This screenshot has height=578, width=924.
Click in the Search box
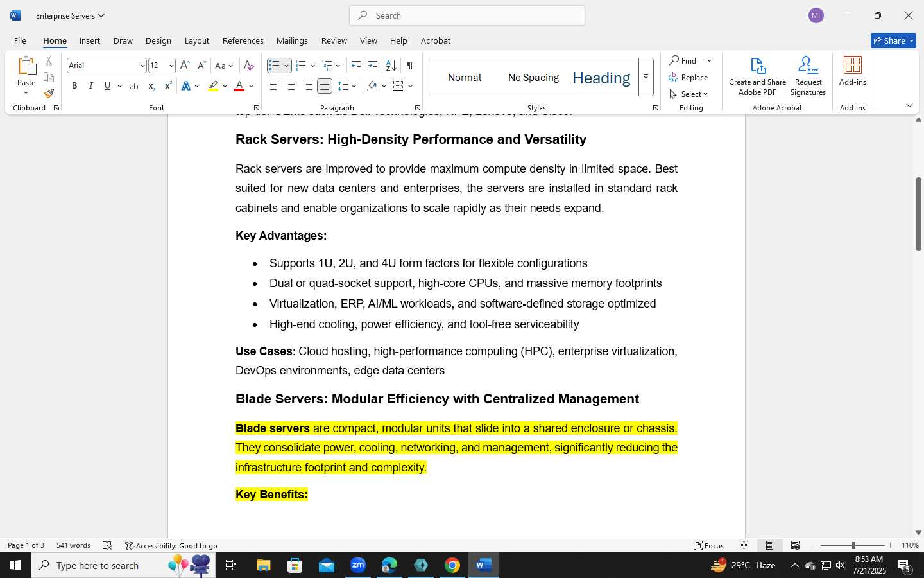coord(467,15)
